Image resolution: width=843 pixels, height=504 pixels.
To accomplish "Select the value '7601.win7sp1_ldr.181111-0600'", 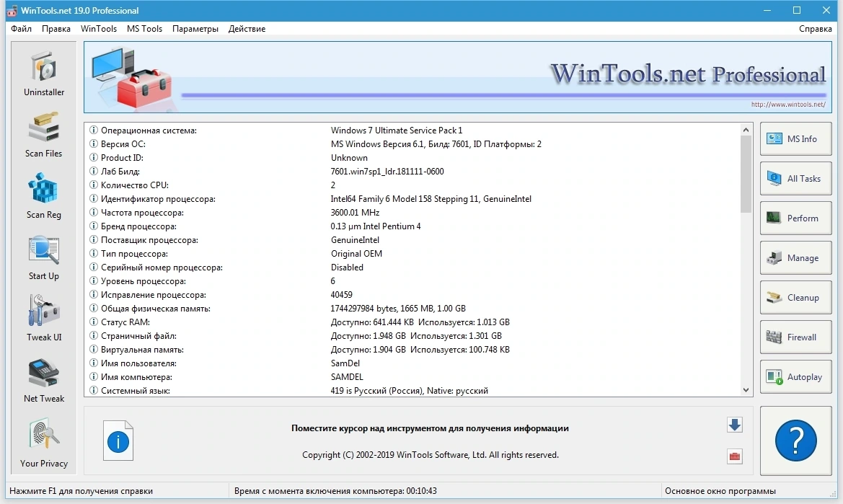I will point(387,172).
